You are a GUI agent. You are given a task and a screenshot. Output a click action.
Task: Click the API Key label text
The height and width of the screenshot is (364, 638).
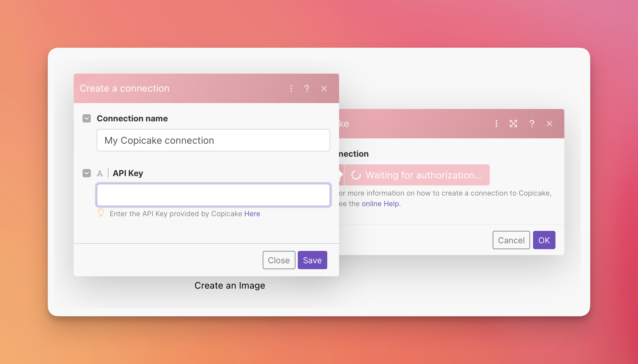click(x=128, y=173)
